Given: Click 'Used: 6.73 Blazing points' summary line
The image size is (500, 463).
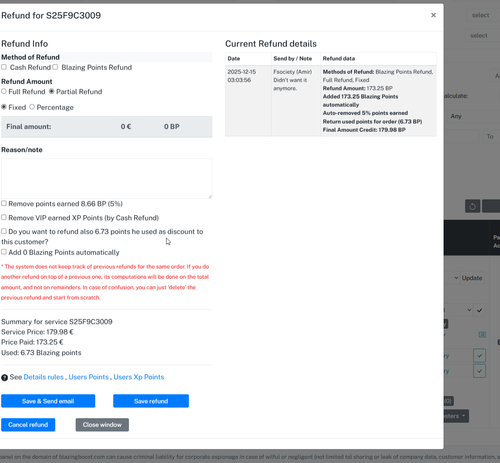Looking at the screenshot, I should [41, 353].
